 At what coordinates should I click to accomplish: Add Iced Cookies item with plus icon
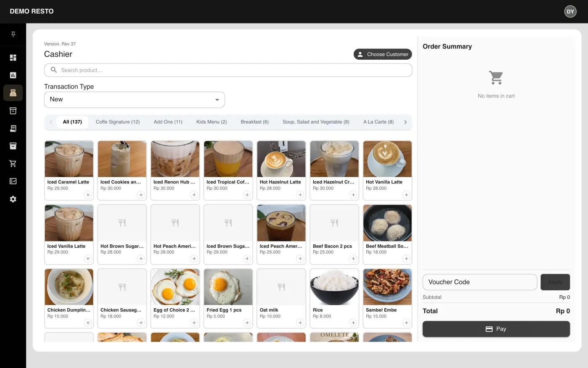pos(141,195)
